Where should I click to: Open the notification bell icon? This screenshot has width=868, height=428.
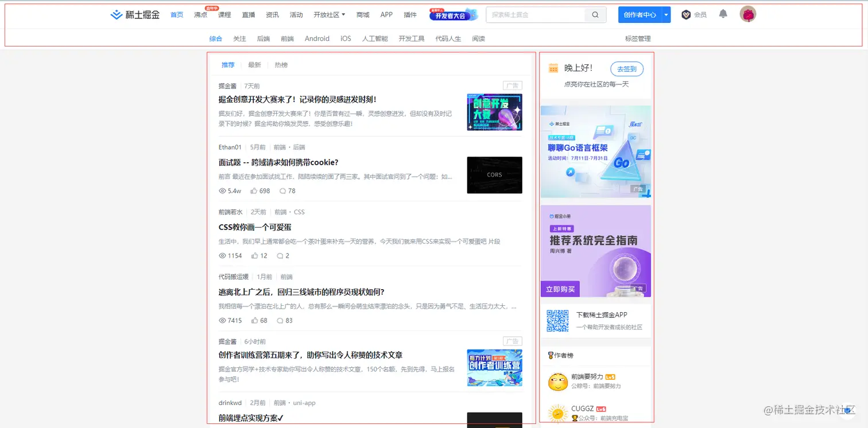click(x=723, y=14)
